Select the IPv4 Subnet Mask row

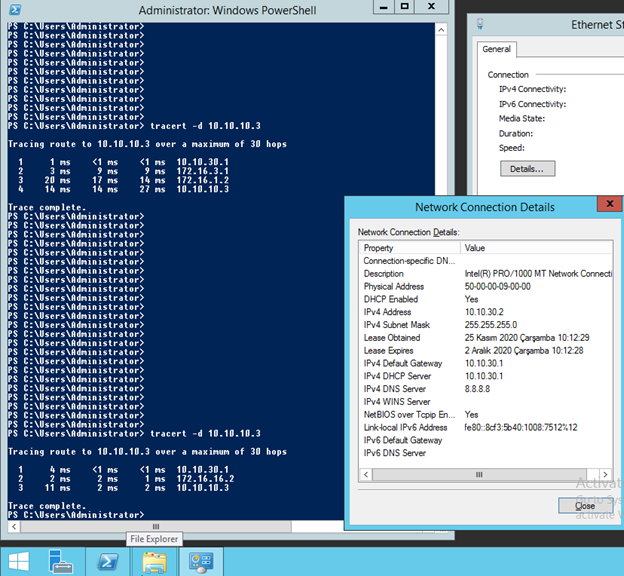[486, 324]
